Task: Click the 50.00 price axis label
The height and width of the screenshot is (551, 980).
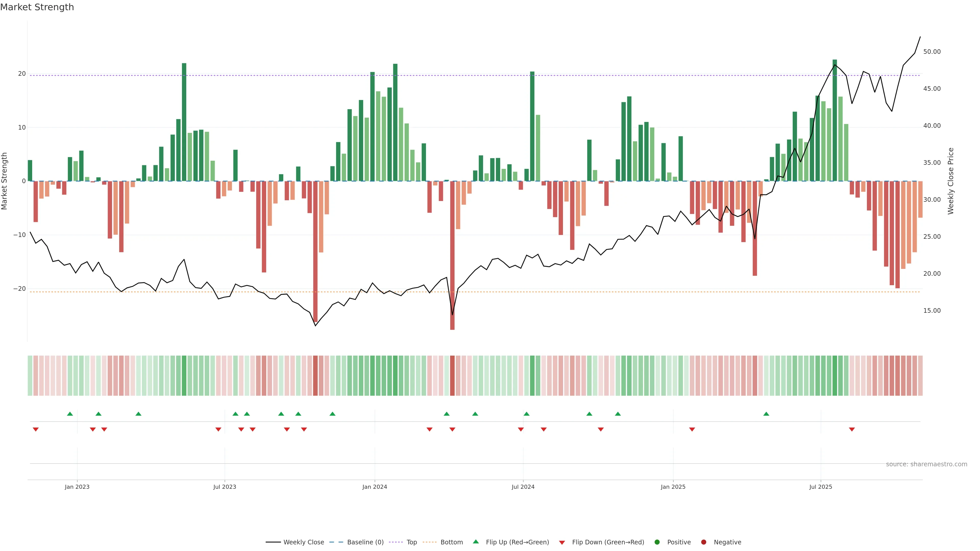Action: click(x=932, y=52)
